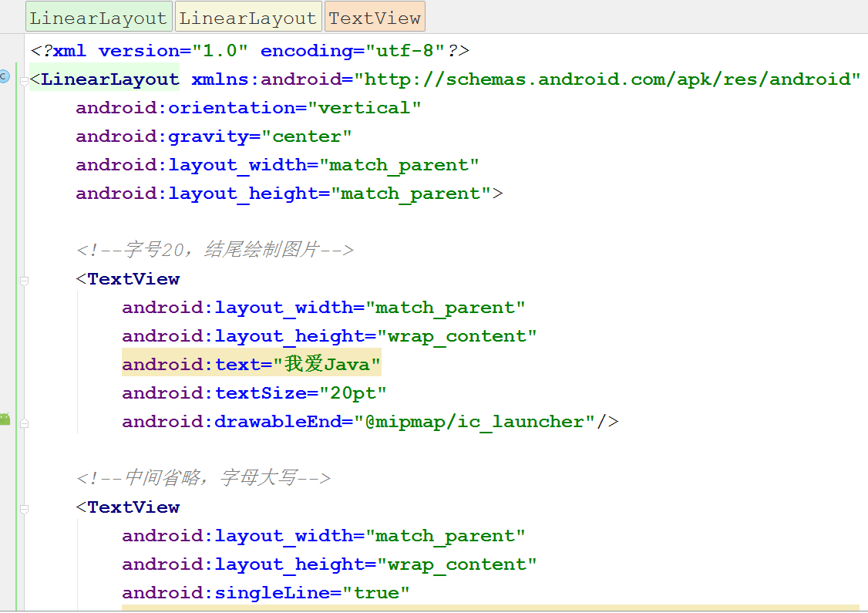Click second TextView layout_height attribute

point(329,564)
